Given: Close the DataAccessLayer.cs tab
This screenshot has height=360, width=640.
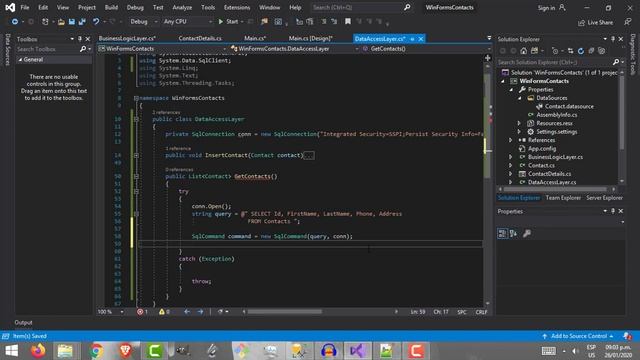Looking at the screenshot, I should pyautogui.click(x=421, y=39).
